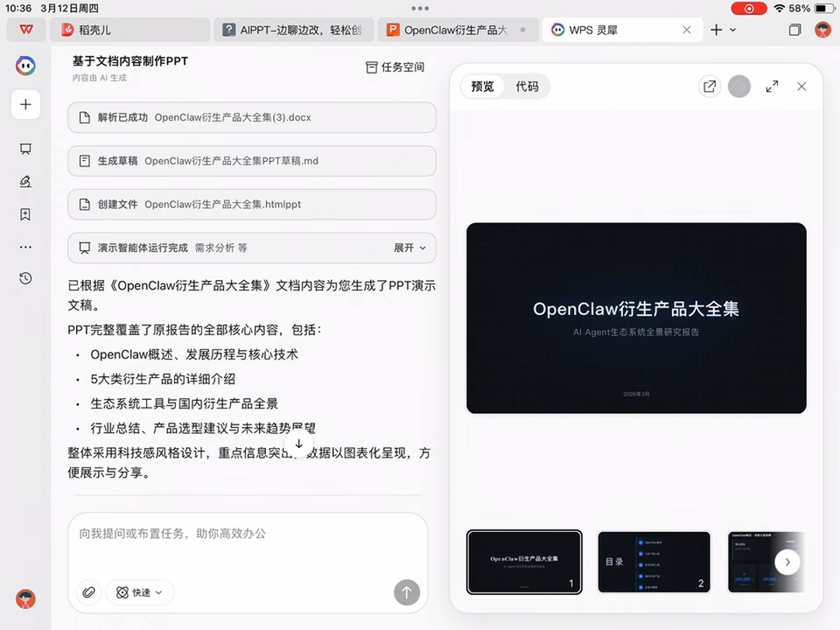This screenshot has height=630, width=840.
Task: Click the heading 基于文档内容制作PPT
Action: click(130, 61)
